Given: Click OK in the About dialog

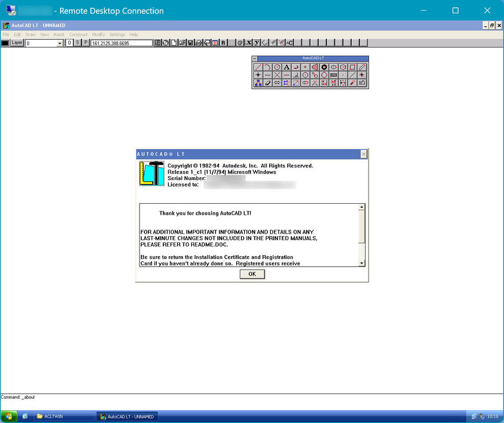Looking at the screenshot, I should tap(253, 274).
